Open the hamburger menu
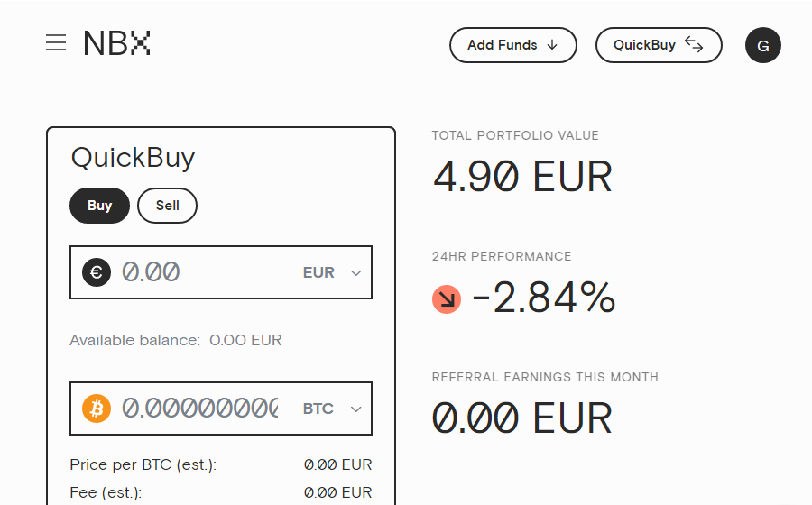The height and width of the screenshot is (505, 812). point(56,42)
